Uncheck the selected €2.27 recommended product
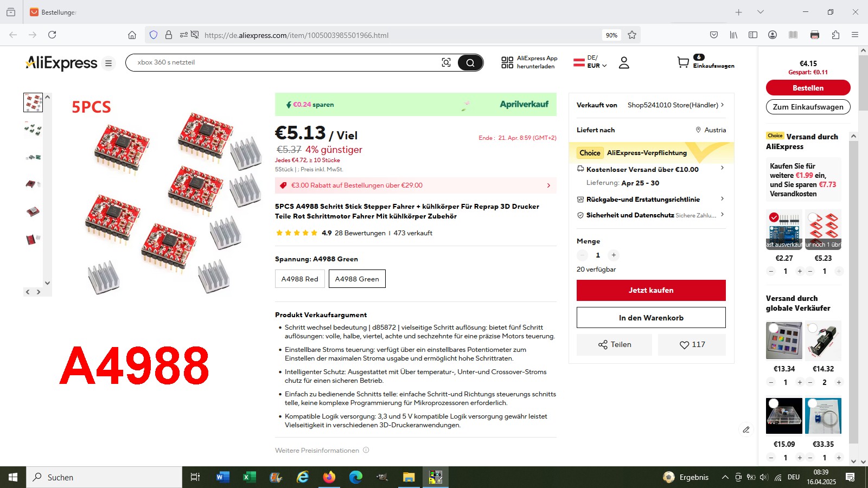The height and width of the screenshot is (488, 868). pyautogui.click(x=774, y=217)
